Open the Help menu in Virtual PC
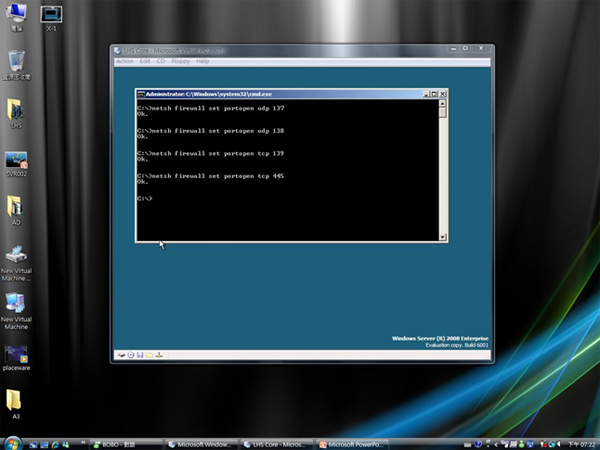600x450 pixels. point(203,61)
